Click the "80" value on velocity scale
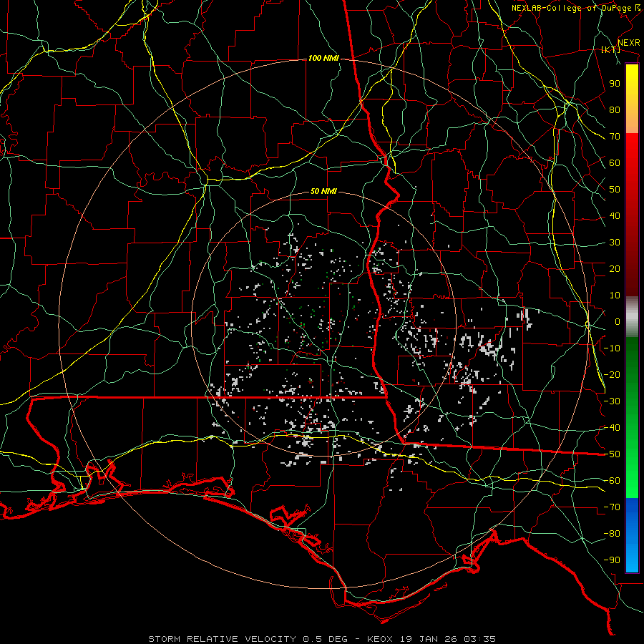Image resolution: width=644 pixels, height=644 pixels. [615, 110]
